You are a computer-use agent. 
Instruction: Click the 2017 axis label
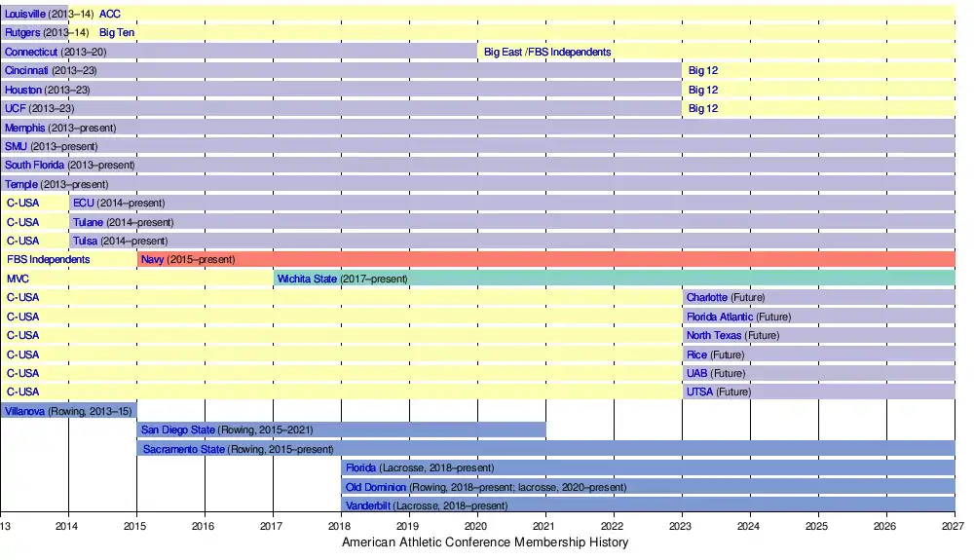coord(271,527)
